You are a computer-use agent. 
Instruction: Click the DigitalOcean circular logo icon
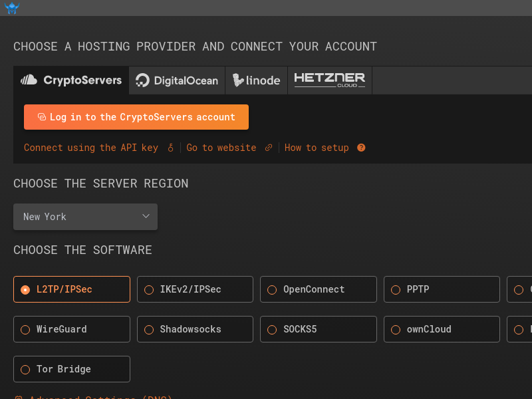142,80
